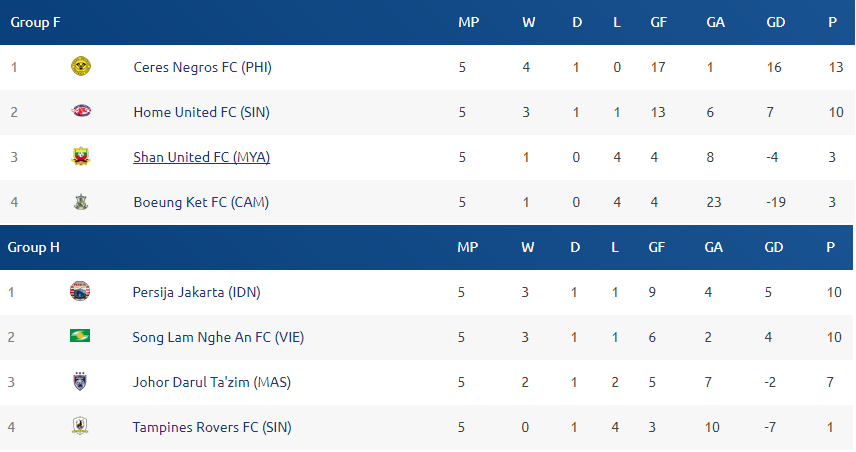
Task: Open Song Lam Nghe An FC (VIE) name
Action: (218, 337)
